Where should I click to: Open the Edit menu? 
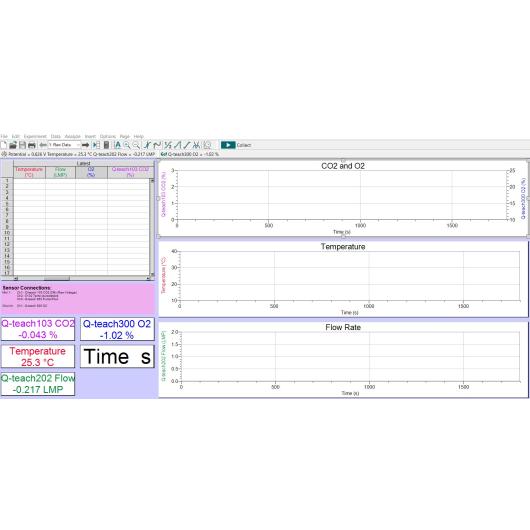(16, 136)
